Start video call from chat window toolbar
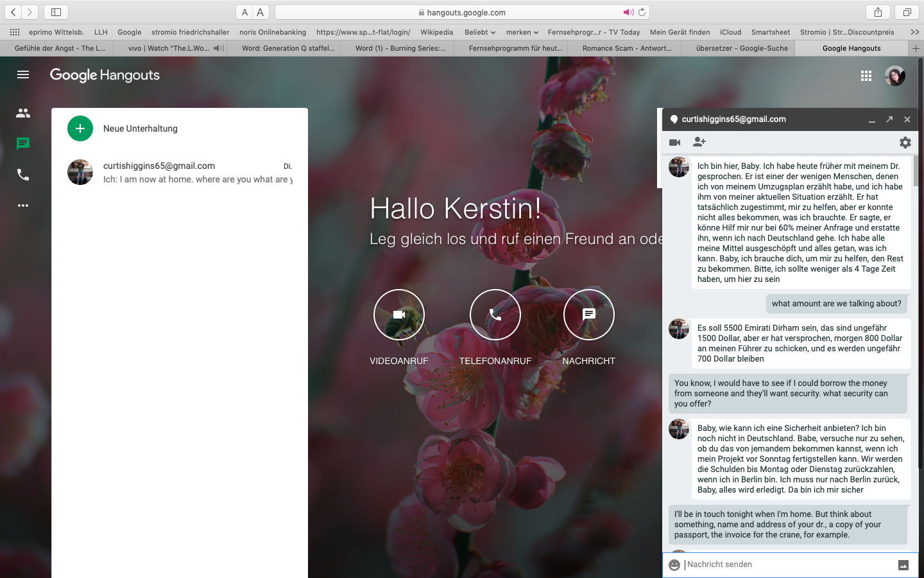 click(674, 143)
